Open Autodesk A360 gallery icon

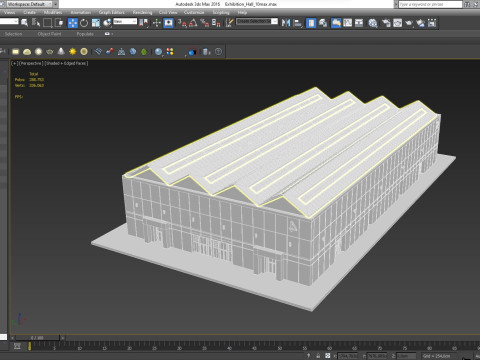pos(432,23)
